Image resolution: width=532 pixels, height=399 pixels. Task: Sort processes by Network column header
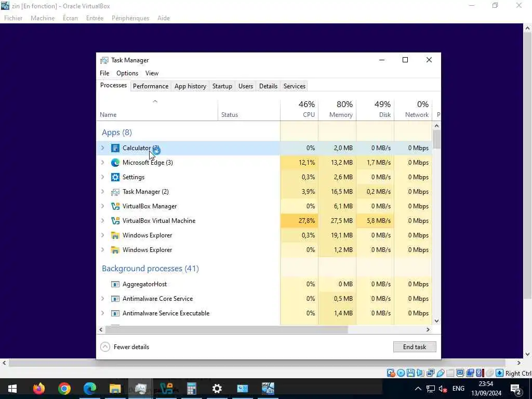(x=413, y=109)
